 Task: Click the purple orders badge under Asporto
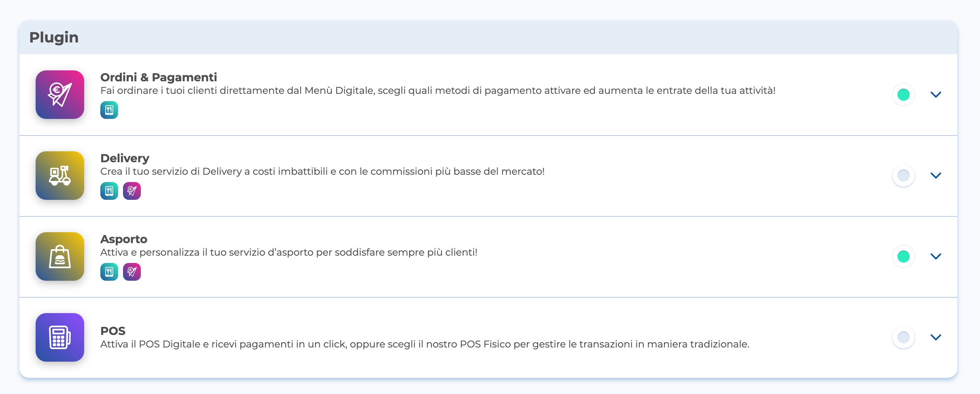click(132, 272)
